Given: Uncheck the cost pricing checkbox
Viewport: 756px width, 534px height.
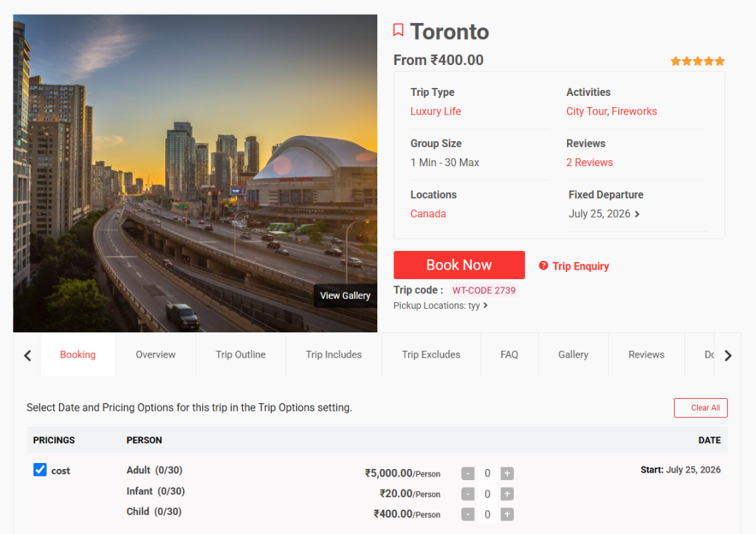Looking at the screenshot, I should tap(40, 470).
